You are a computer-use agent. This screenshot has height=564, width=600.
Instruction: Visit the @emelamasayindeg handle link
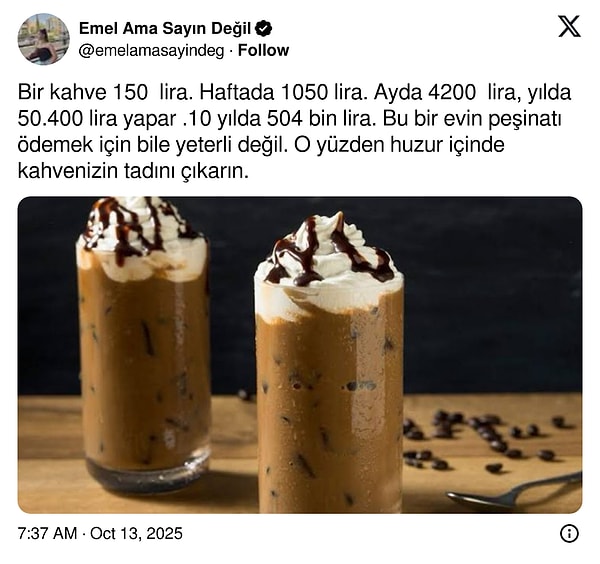coord(151,51)
